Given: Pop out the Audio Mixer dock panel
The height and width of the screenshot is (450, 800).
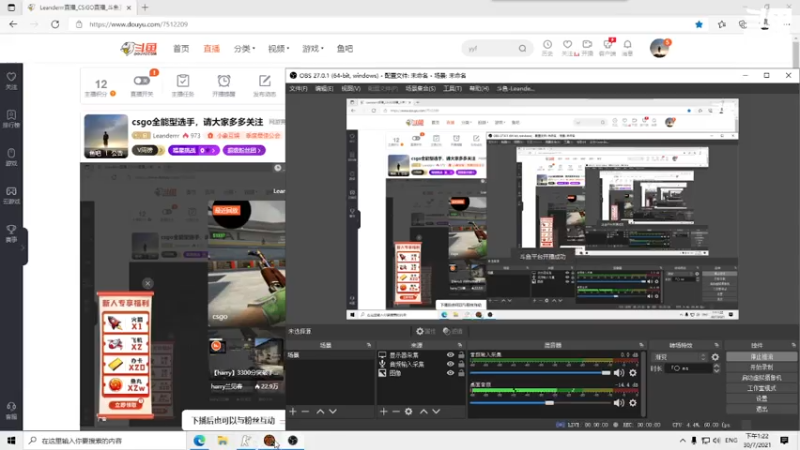Looking at the screenshot, I should pyautogui.click(x=641, y=345).
